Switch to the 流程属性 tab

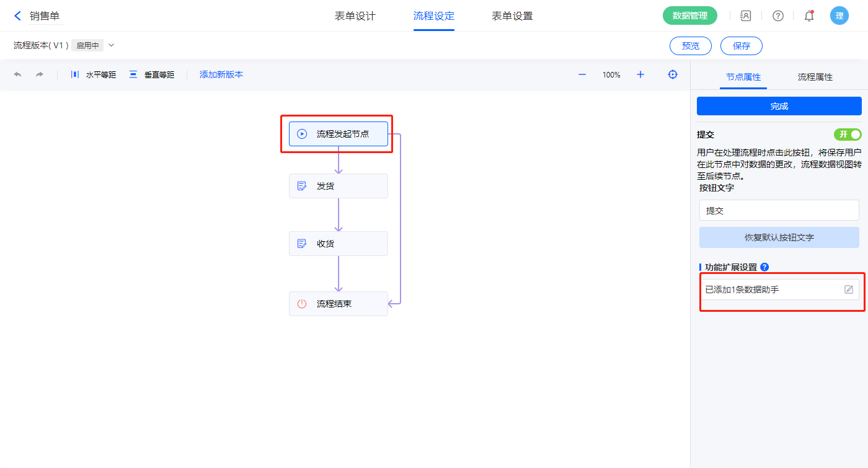click(x=815, y=77)
